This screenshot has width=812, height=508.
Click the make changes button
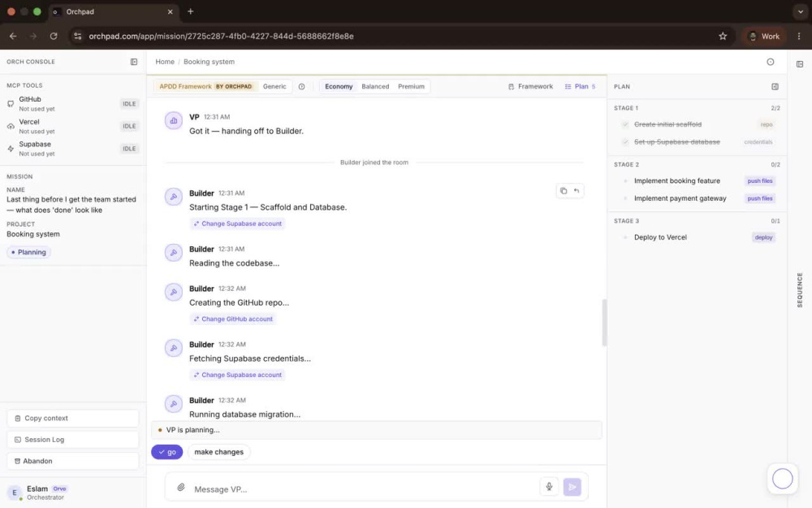[x=218, y=452]
